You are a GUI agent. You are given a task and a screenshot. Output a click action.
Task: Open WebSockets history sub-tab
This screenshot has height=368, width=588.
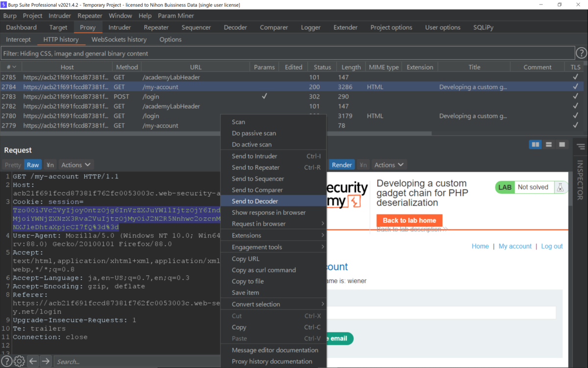tap(119, 39)
